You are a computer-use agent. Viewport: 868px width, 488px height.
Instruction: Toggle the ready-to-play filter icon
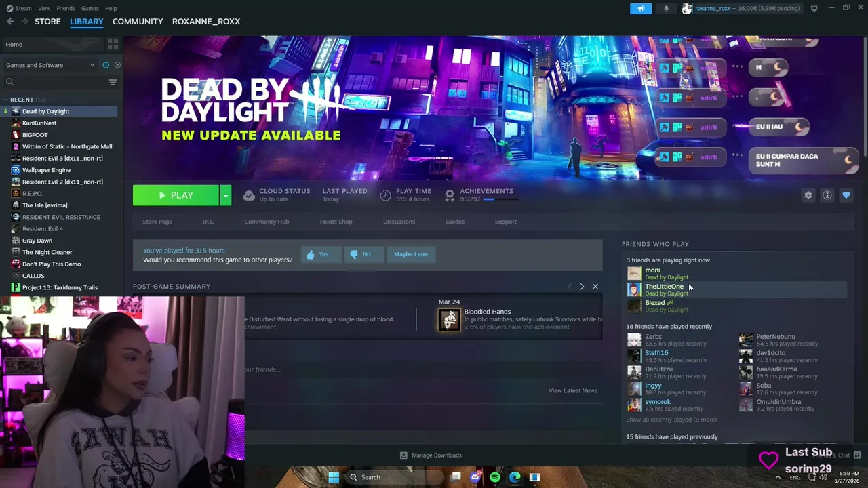point(117,65)
